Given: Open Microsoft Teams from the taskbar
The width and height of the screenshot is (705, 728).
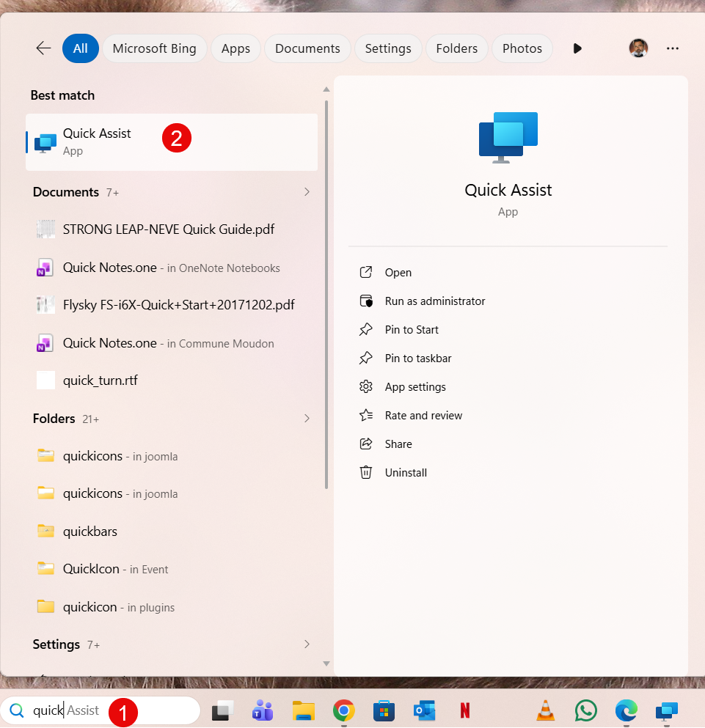Looking at the screenshot, I should click(x=262, y=710).
